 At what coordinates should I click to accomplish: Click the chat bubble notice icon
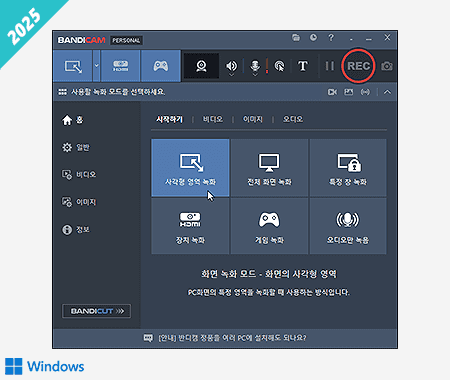(x=148, y=338)
